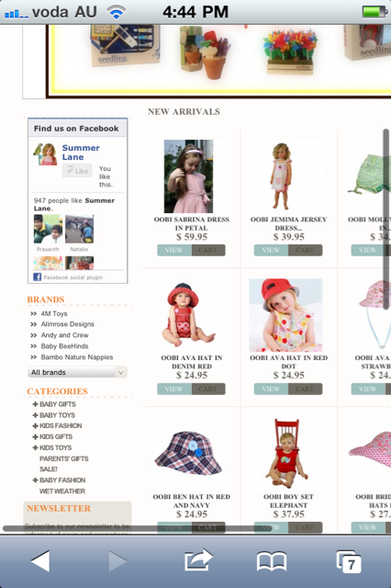391x588 pixels.
Task: Open the Alimrose Designs brand link
Action: [x=67, y=324]
